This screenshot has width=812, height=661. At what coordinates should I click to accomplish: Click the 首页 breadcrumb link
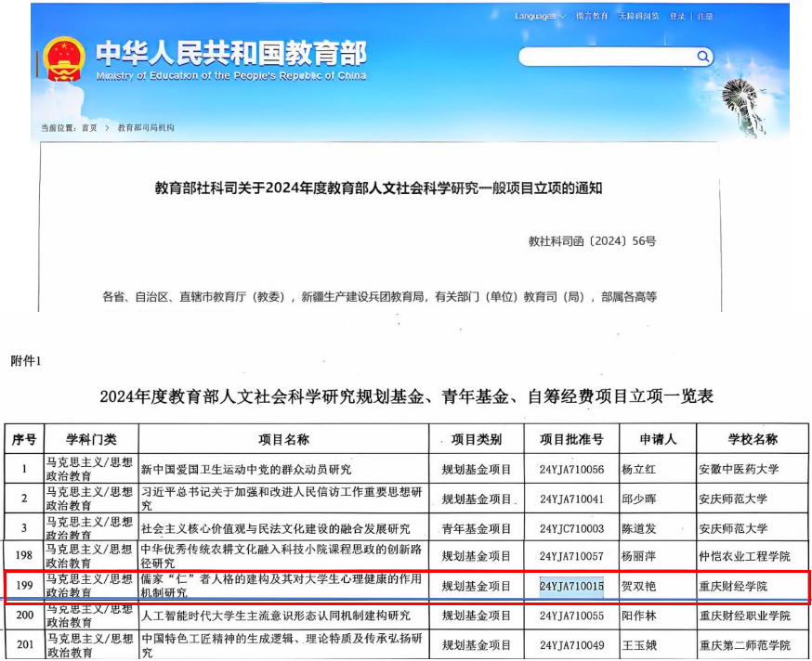click(x=89, y=127)
